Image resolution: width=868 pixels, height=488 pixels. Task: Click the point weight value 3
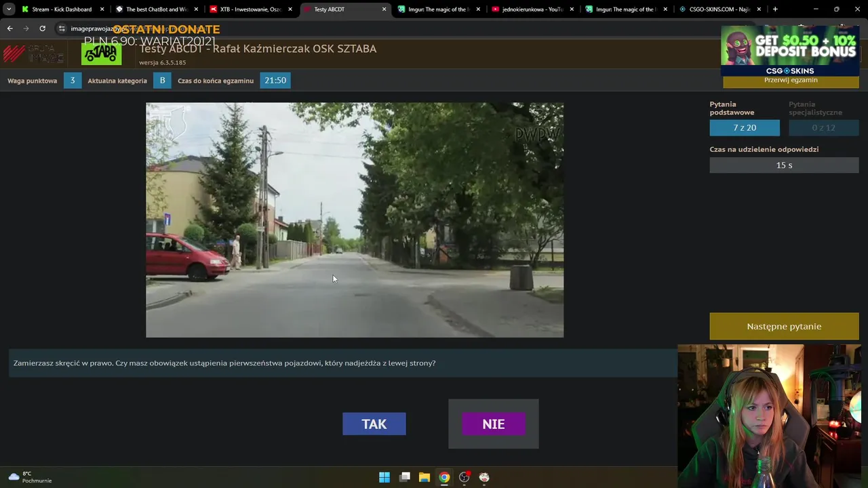(73, 80)
